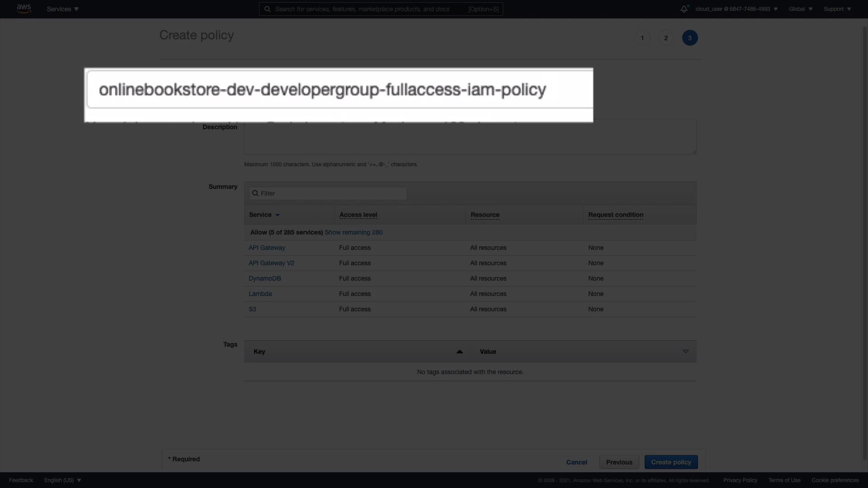Click the Create policy button
The image size is (868, 488).
tap(671, 462)
